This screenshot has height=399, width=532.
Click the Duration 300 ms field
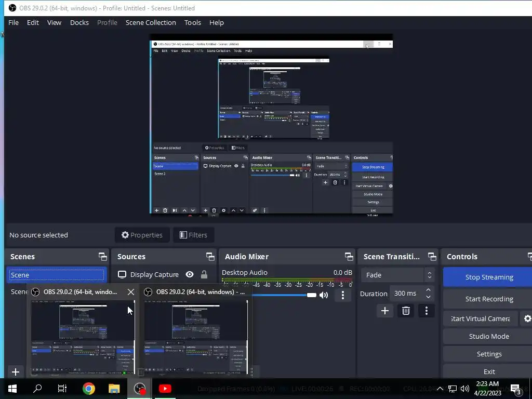click(406, 294)
